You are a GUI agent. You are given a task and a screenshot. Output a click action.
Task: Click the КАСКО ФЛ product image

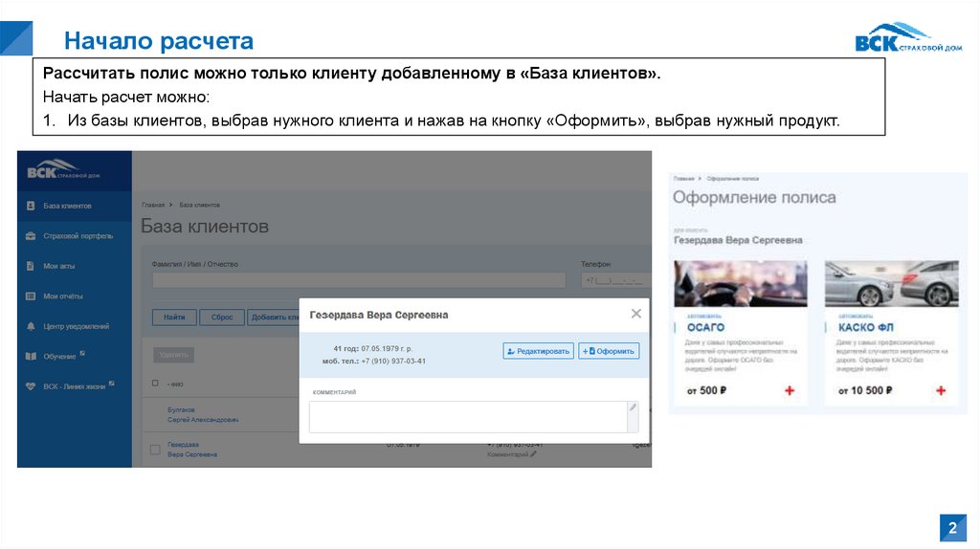(892, 284)
